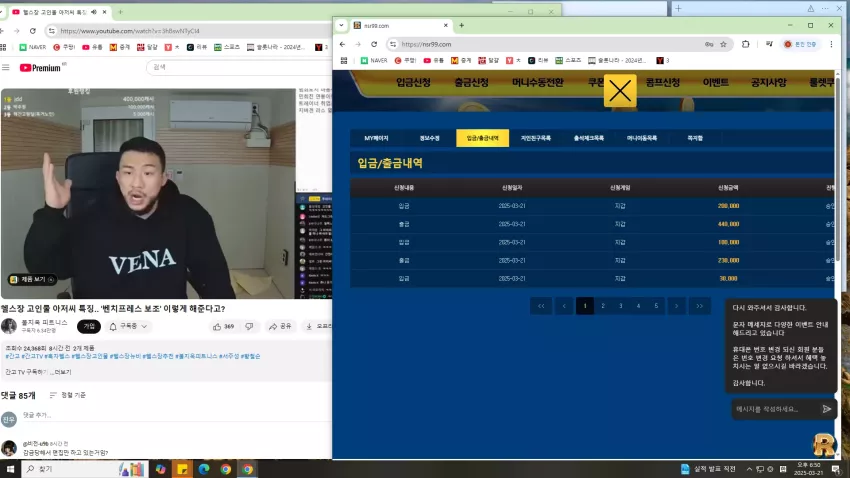Open browser extensions puzzle icon
The image size is (850, 478).
[745, 44]
